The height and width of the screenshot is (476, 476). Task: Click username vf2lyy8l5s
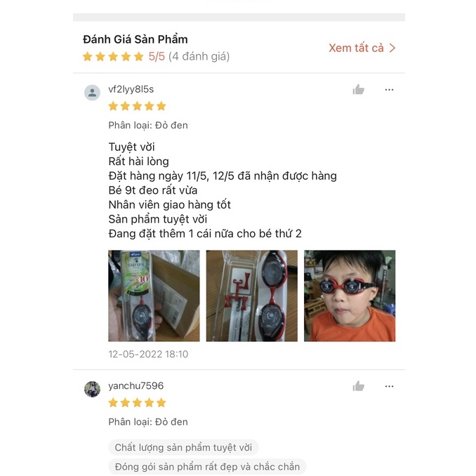(x=131, y=89)
